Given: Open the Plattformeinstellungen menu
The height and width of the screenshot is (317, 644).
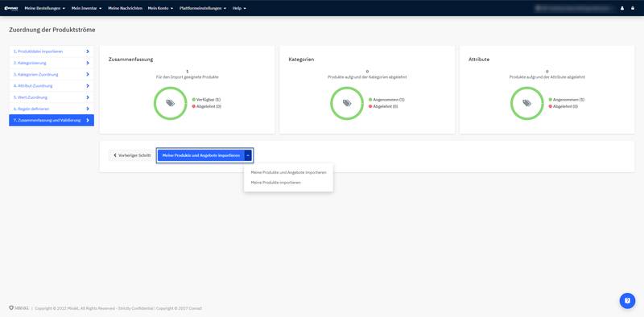Looking at the screenshot, I should (203, 8).
